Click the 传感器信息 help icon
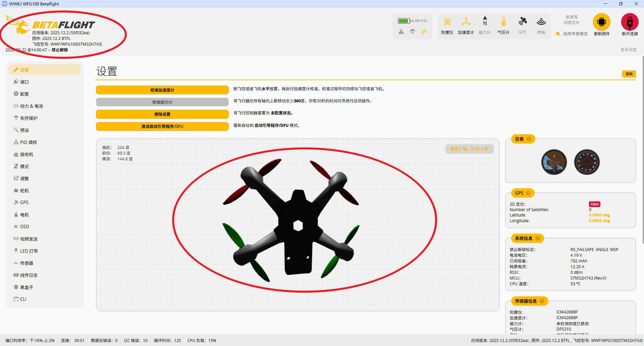The width and height of the screenshot is (644, 346). 542,301
